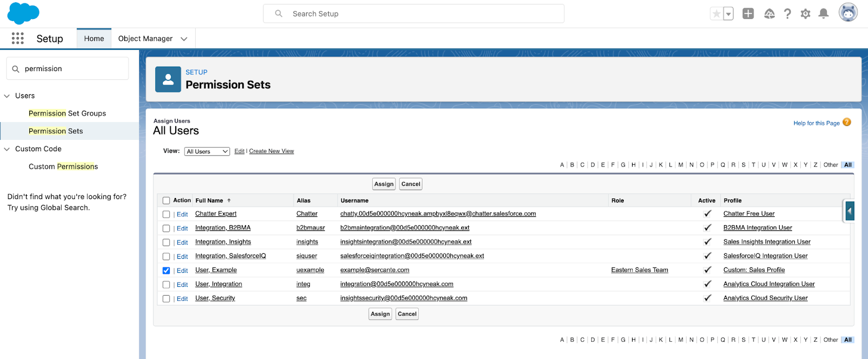Click the Create New View link
This screenshot has height=359, width=868.
(271, 151)
